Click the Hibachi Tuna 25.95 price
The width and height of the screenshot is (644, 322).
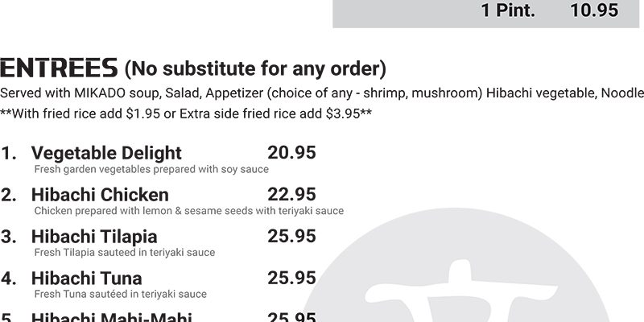(x=291, y=279)
